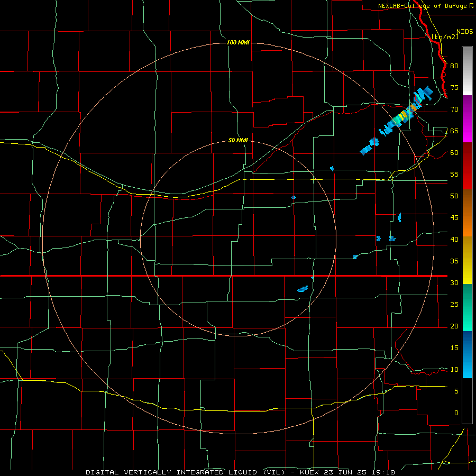Click the 5 value on the color scale
Image resolution: width=476 pixels, height=476 pixels.
[x=456, y=391]
